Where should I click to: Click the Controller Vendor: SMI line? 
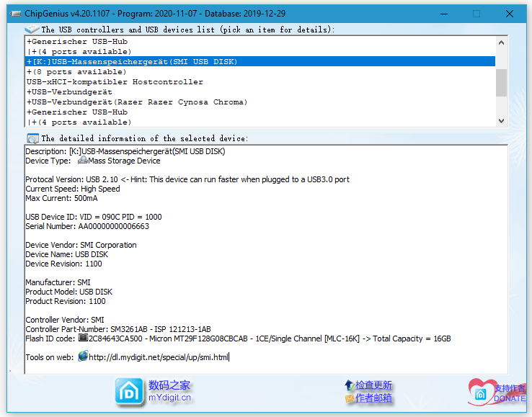(x=65, y=320)
